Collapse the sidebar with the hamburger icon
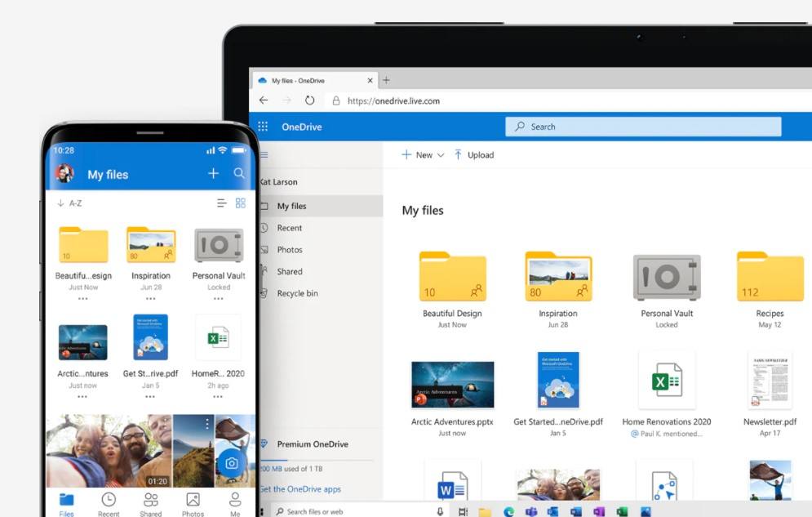The width and height of the screenshot is (812, 517). click(x=264, y=154)
